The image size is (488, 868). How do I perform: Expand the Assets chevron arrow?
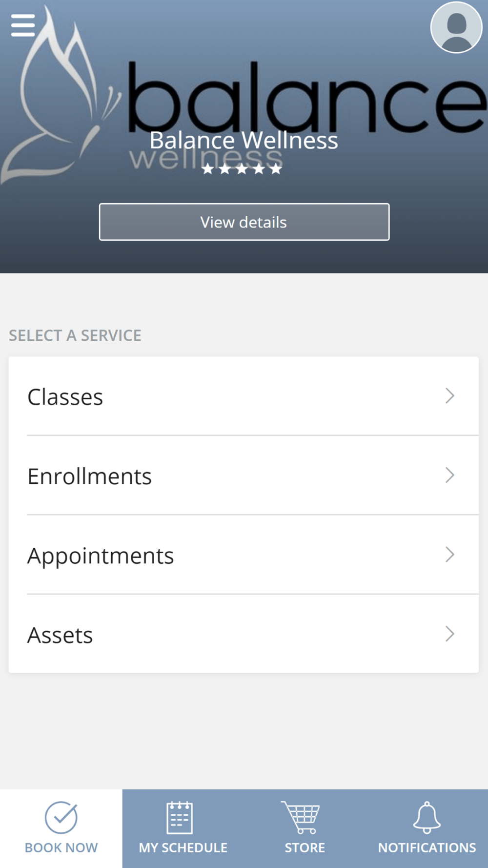[x=450, y=634]
